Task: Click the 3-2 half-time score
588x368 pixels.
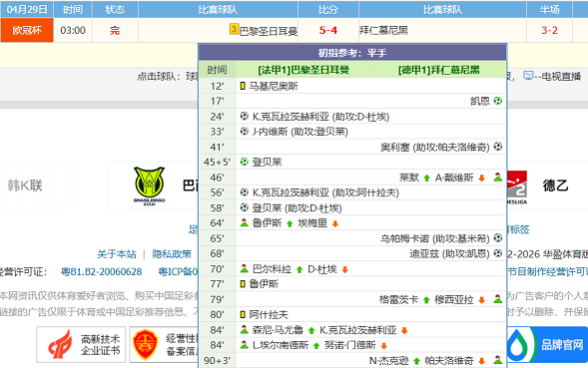Action: pos(549,30)
